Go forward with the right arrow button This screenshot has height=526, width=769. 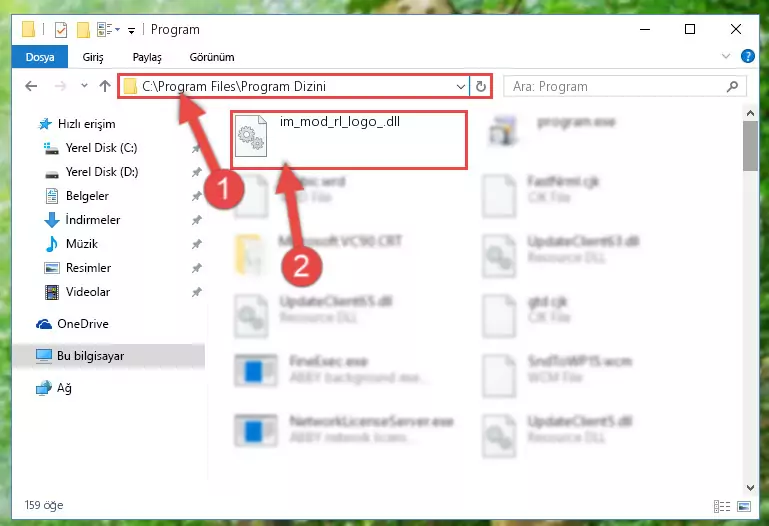(60, 86)
